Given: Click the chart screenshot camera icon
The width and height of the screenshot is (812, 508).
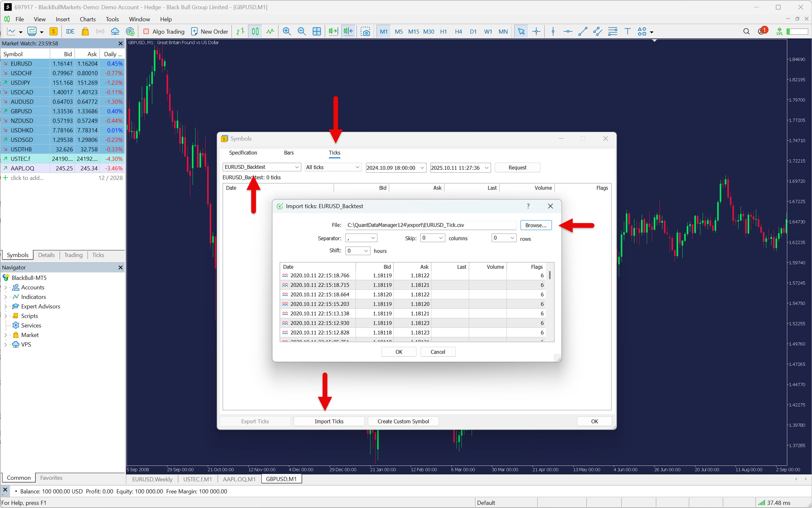Looking at the screenshot, I should 365,32.
